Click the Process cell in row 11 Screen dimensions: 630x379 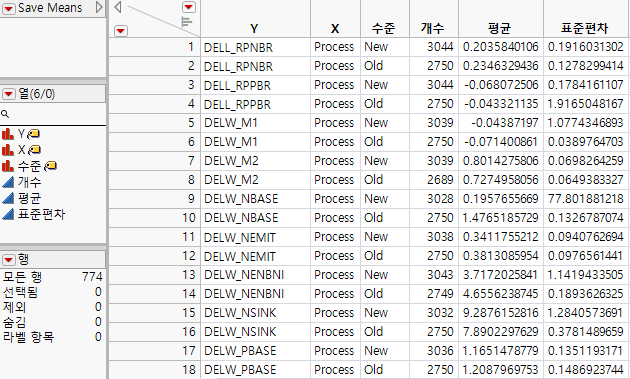335,237
